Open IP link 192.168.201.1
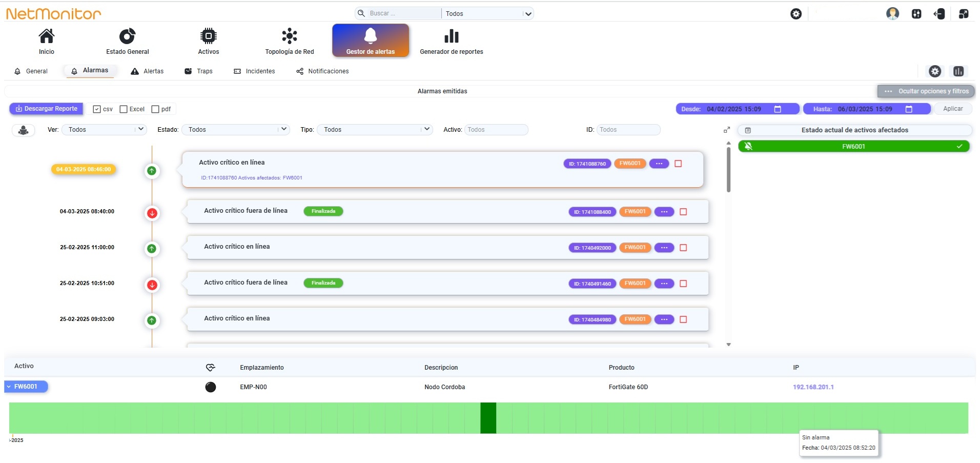Image resolution: width=980 pixels, height=463 pixels. (x=813, y=387)
